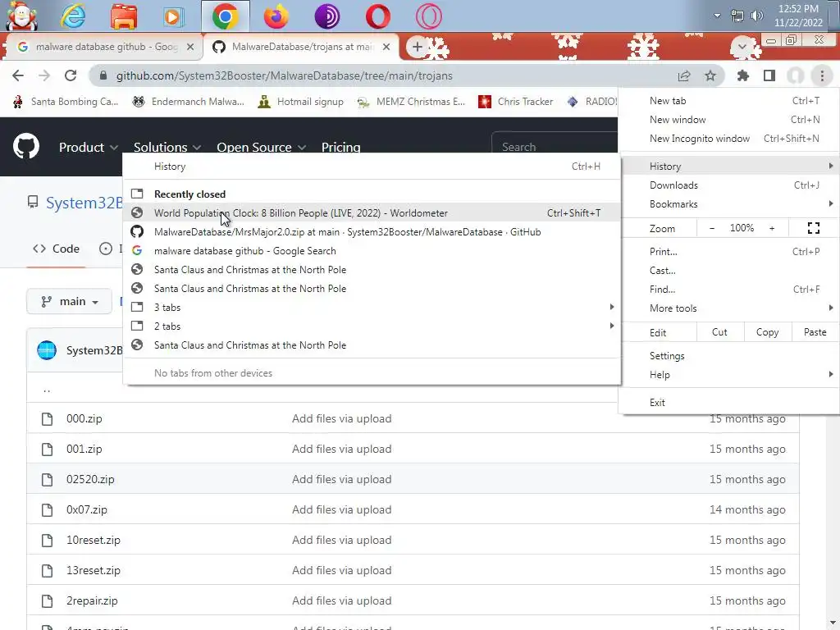
Task: Open full History at top of submenu
Action: (372, 167)
